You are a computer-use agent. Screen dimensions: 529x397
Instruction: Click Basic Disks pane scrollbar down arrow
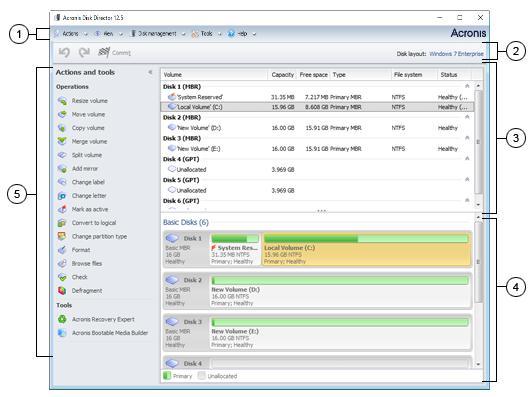coord(478,364)
